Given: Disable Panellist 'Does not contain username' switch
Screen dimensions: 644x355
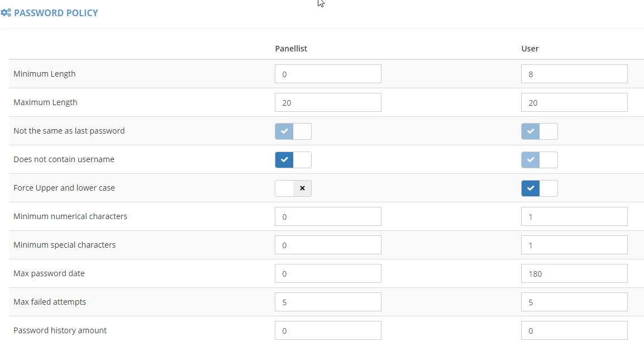Looking at the screenshot, I should [293, 160].
